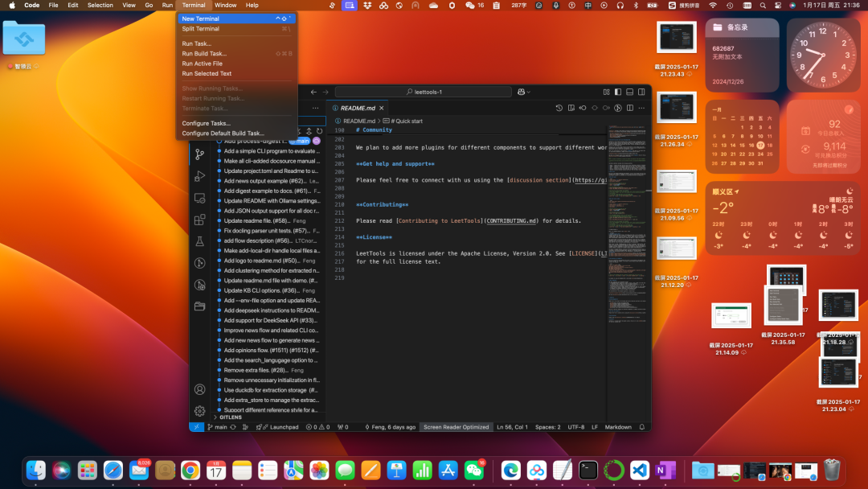Open Run and Debug view icon
Image resolution: width=868 pixels, height=489 pixels.
pyautogui.click(x=200, y=176)
